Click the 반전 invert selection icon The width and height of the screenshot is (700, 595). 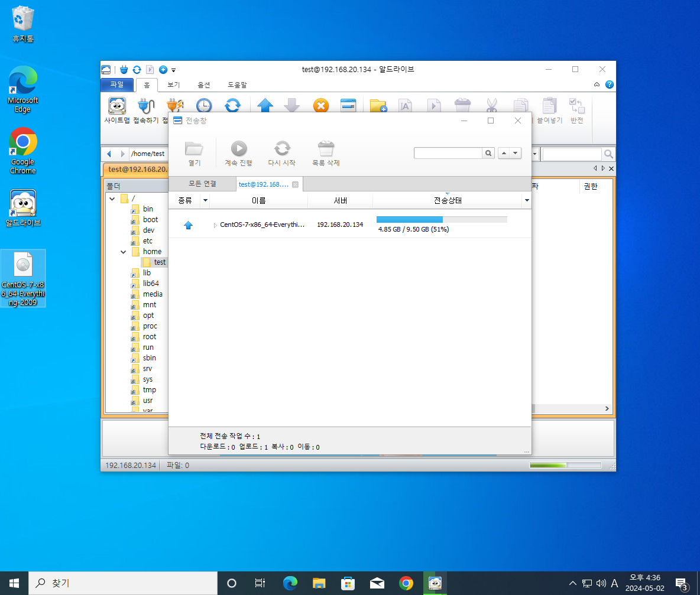point(577,110)
